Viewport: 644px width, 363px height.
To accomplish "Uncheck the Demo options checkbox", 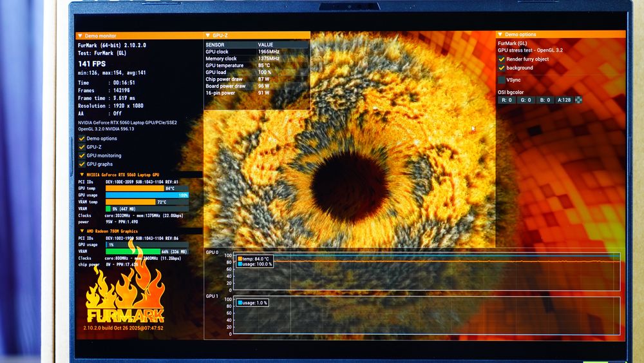I will [x=82, y=139].
